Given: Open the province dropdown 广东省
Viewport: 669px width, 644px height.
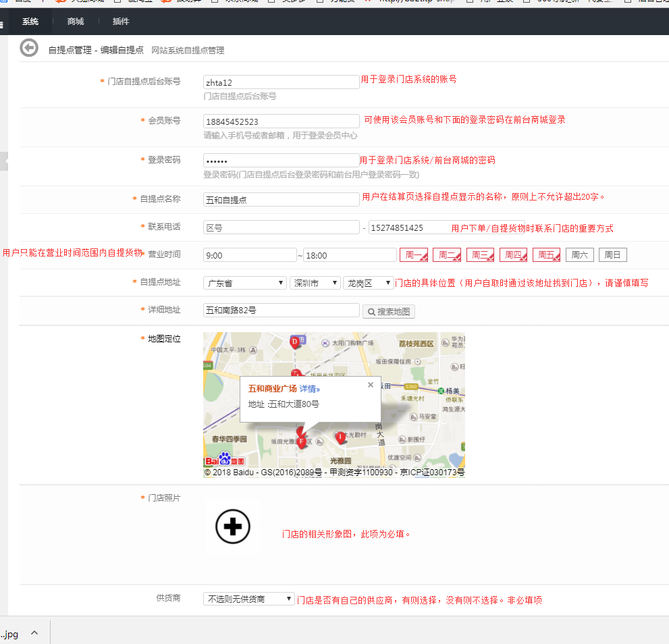Looking at the screenshot, I should point(244,283).
